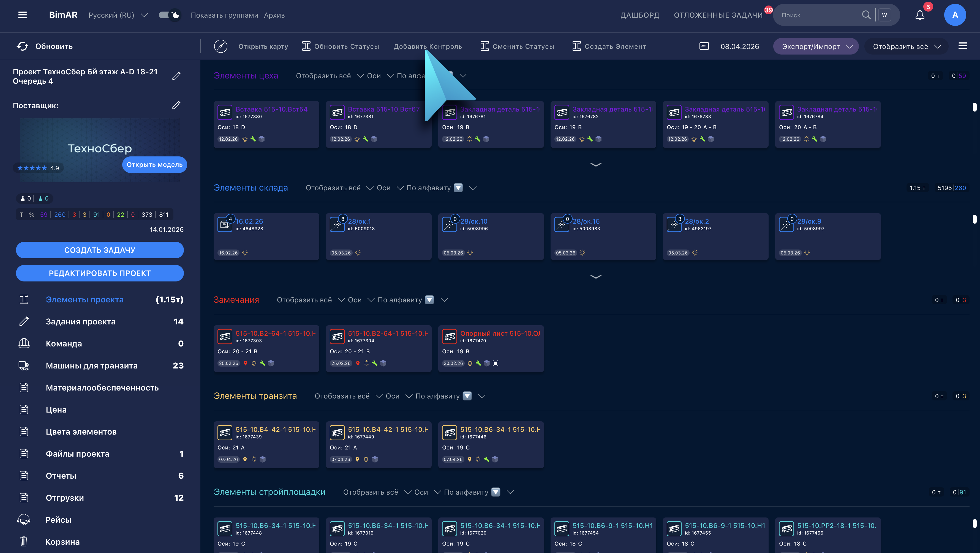The image size is (980, 553).
Task: Click the wrench icon on card id 1677446
Action: click(x=487, y=459)
